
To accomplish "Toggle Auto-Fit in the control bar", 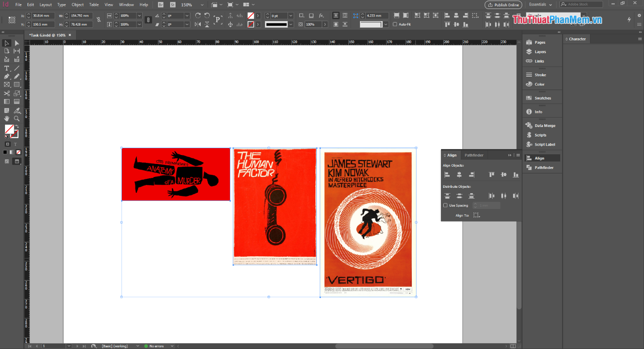I will coord(394,24).
